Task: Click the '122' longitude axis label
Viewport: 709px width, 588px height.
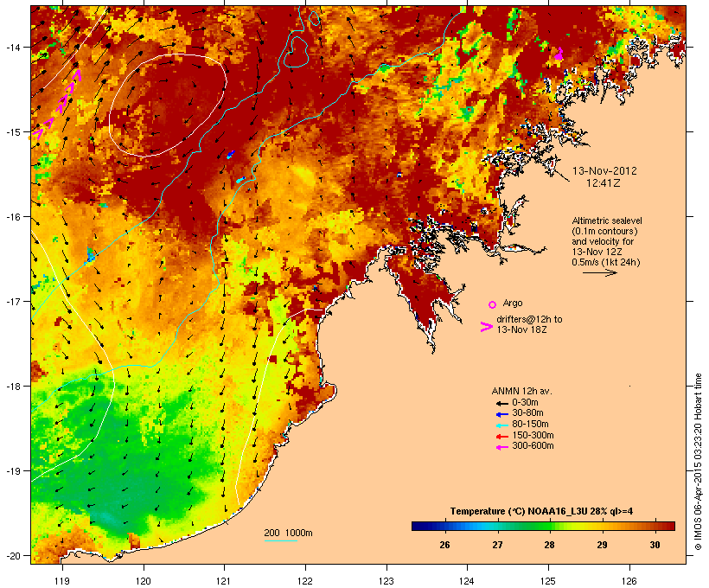Action: tap(305, 581)
